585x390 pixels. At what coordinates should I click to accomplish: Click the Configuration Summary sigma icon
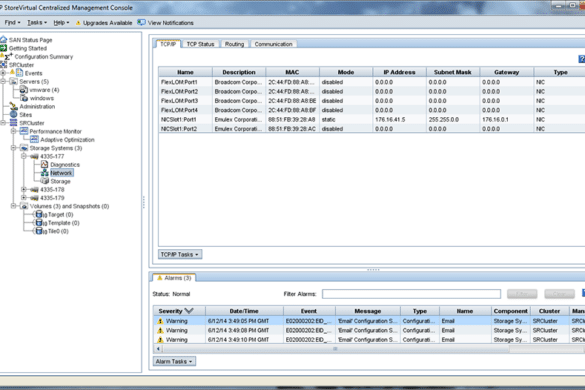8,57
